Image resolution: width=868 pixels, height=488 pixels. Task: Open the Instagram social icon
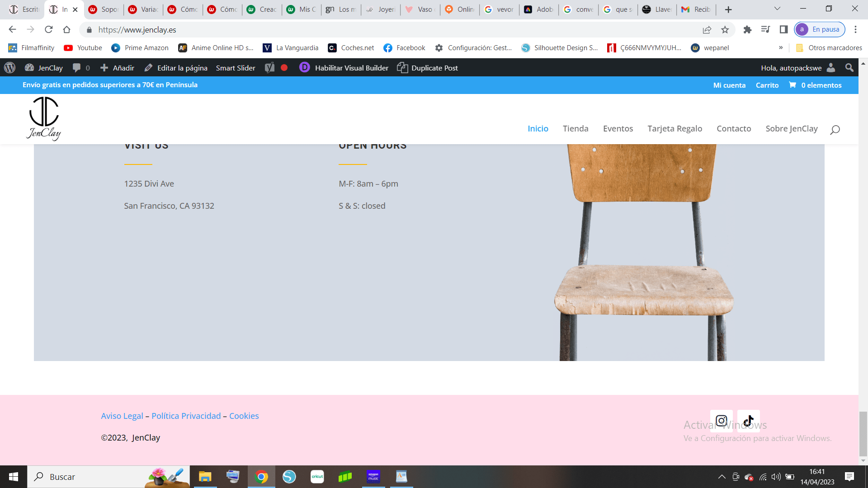click(x=722, y=421)
